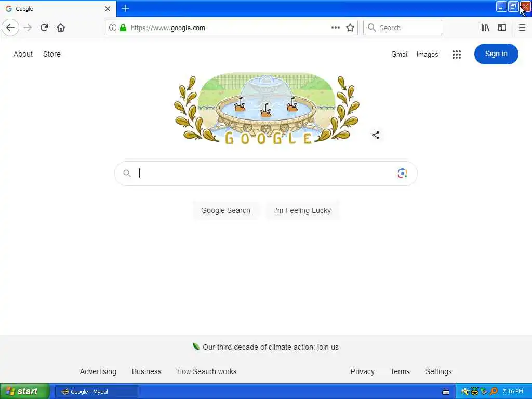Open the footer Settings menu
Viewport: 532px width, 399px height.
[438, 371]
